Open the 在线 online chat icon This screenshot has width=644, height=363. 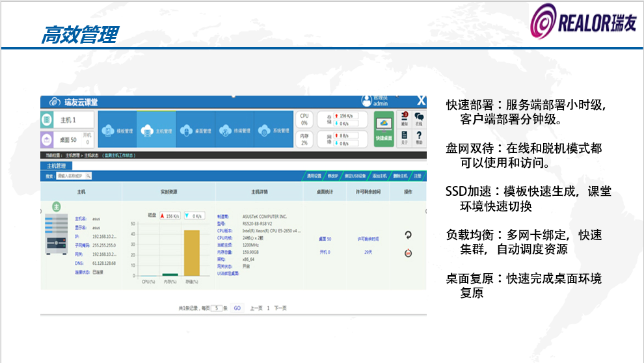419,119
